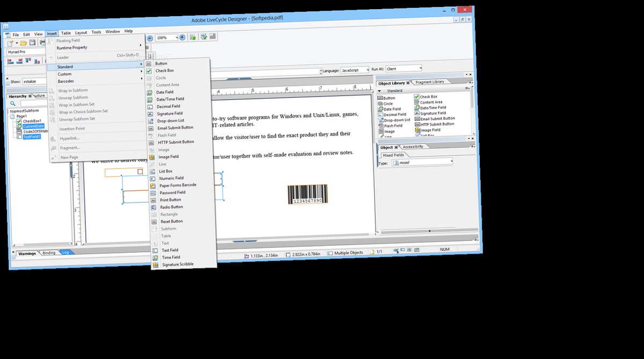Select the barcode object on the page
Image resolution: width=644 pixels, height=359 pixels.
(x=308, y=194)
